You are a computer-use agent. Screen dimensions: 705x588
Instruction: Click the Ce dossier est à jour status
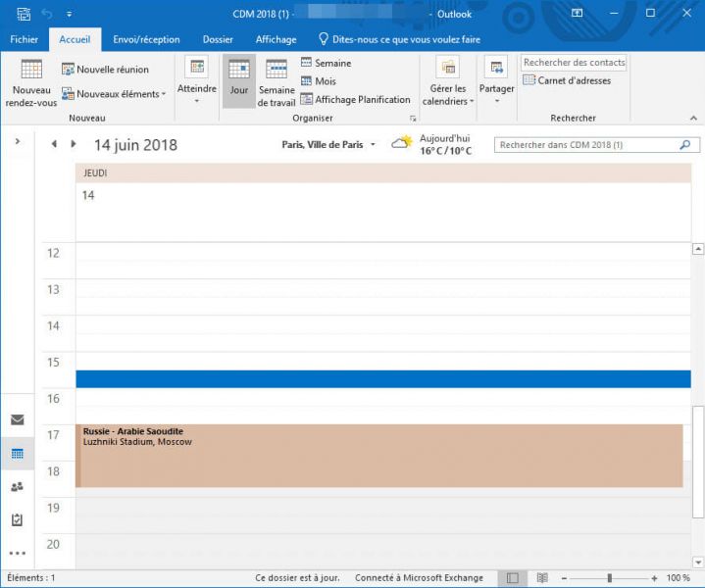(x=297, y=578)
